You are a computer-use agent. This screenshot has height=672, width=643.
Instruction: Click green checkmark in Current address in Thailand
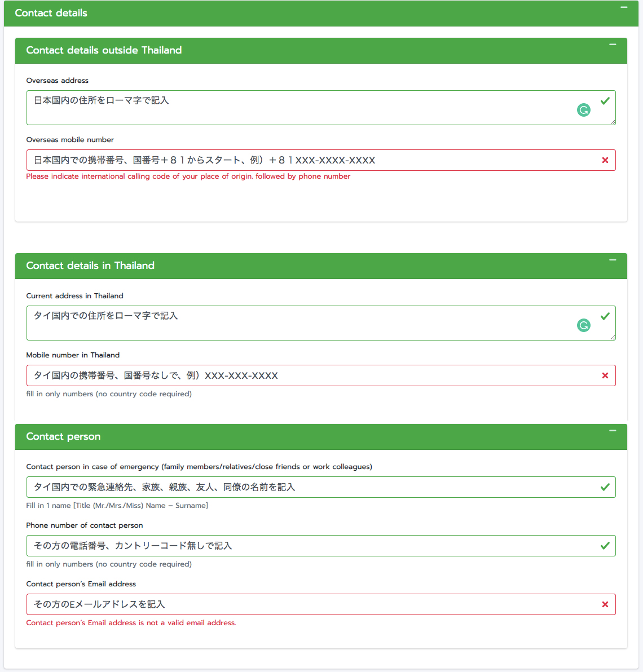(605, 316)
